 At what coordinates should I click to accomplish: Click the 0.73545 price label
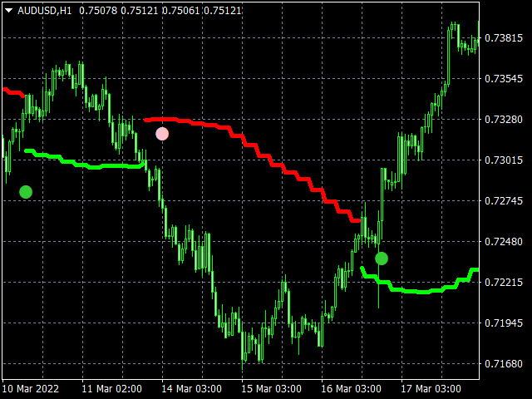coord(504,79)
